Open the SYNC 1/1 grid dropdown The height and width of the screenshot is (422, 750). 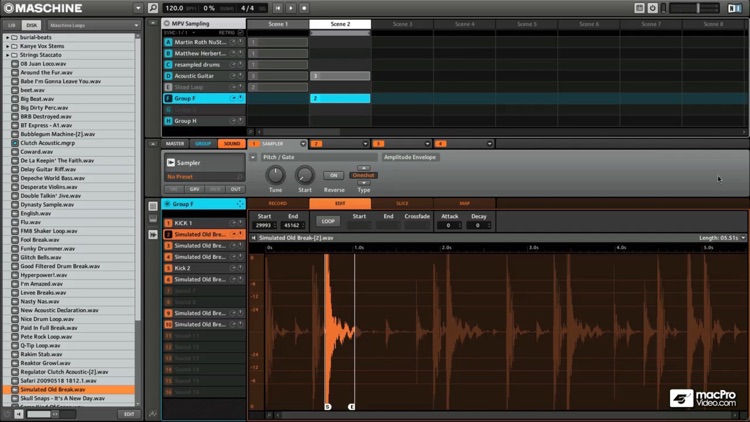[194, 33]
